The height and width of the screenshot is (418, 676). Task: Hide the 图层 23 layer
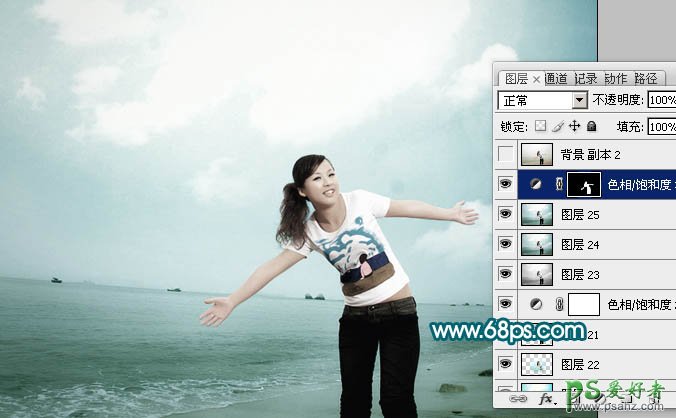[506, 274]
